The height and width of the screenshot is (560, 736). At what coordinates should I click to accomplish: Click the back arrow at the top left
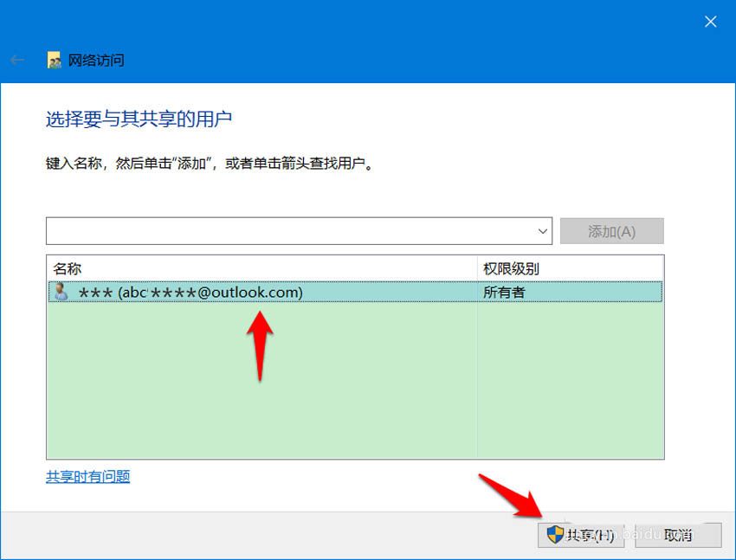17,60
